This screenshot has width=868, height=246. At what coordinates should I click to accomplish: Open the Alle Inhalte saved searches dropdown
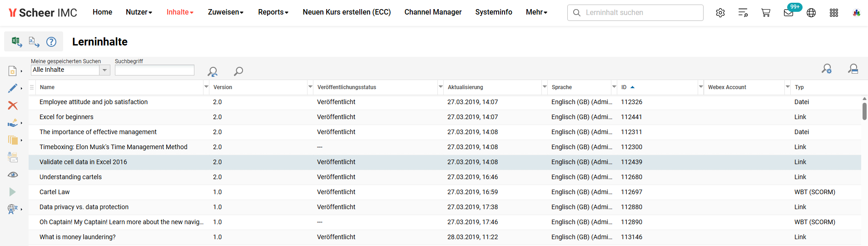click(x=105, y=70)
